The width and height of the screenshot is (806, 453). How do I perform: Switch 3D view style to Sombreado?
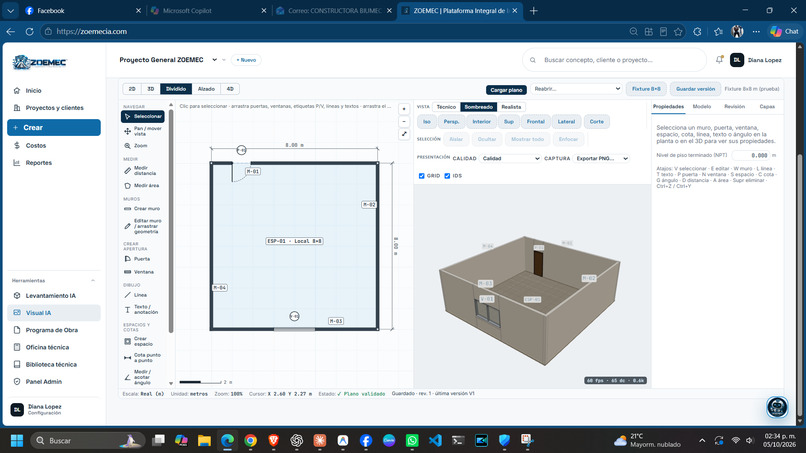click(479, 107)
